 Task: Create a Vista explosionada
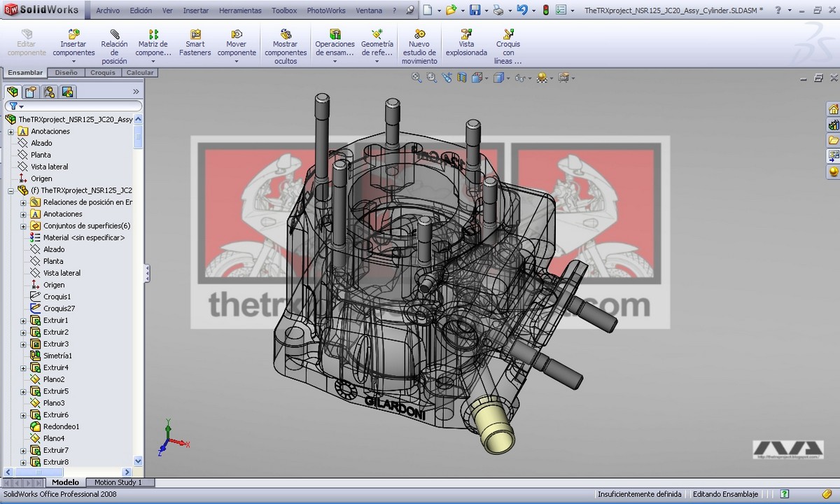(466, 43)
